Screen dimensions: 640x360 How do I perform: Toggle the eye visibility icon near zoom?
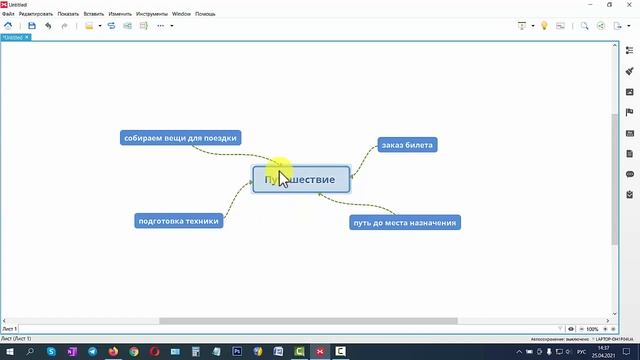[571, 329]
